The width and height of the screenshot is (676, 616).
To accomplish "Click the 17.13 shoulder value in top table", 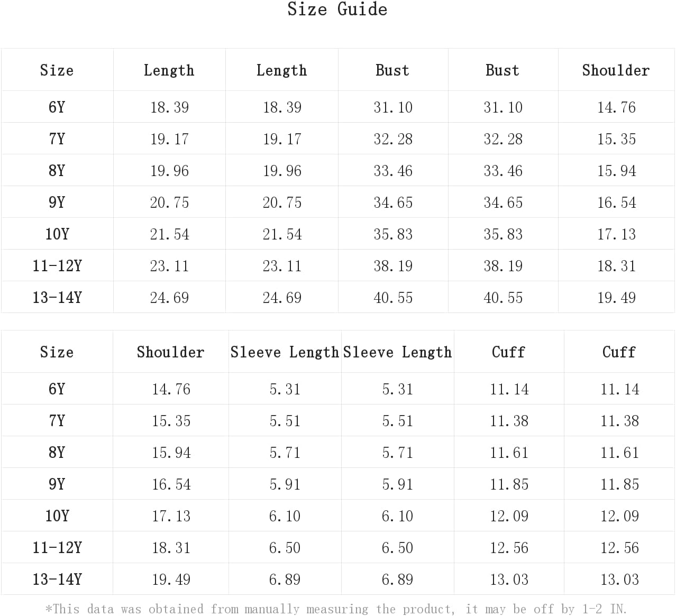I will 616,234.
